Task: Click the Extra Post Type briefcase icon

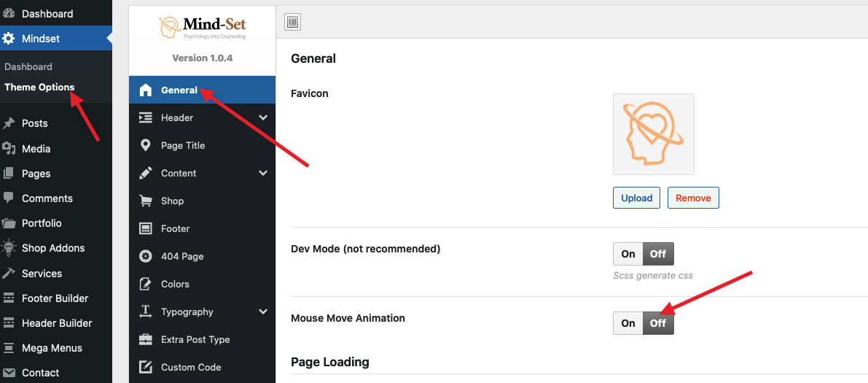Action: pos(146,339)
